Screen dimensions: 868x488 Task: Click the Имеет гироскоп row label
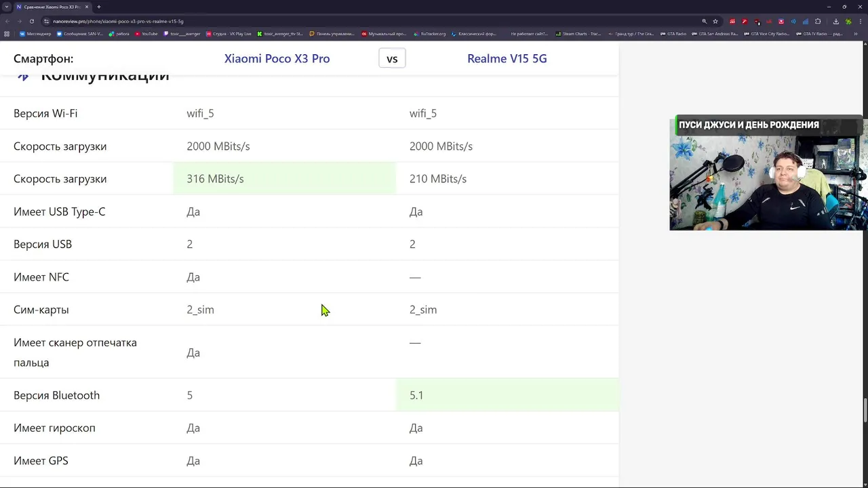pyautogui.click(x=54, y=428)
